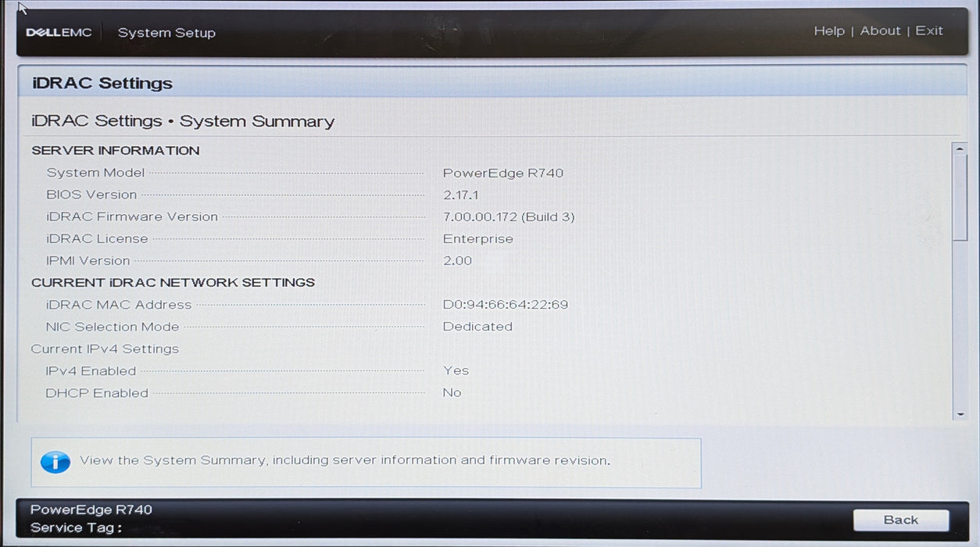980x547 pixels.
Task: Select the iDRAC Firmware Version label
Action: click(x=132, y=216)
